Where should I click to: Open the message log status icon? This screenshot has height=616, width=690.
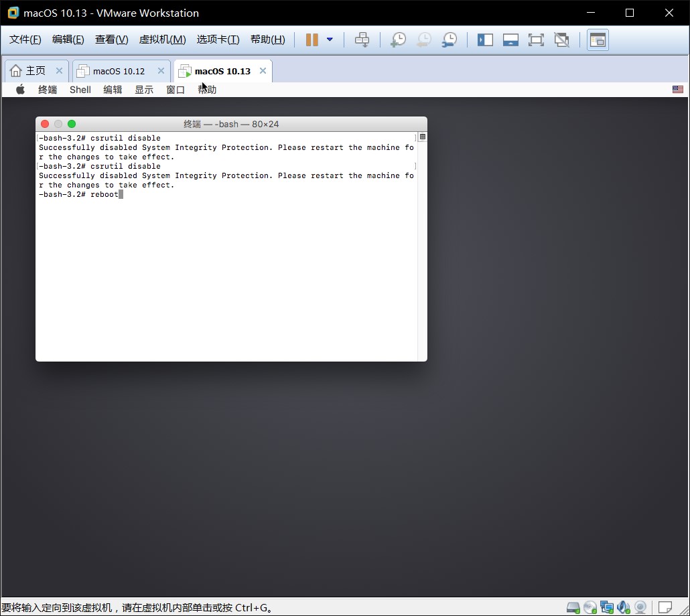tap(665, 608)
